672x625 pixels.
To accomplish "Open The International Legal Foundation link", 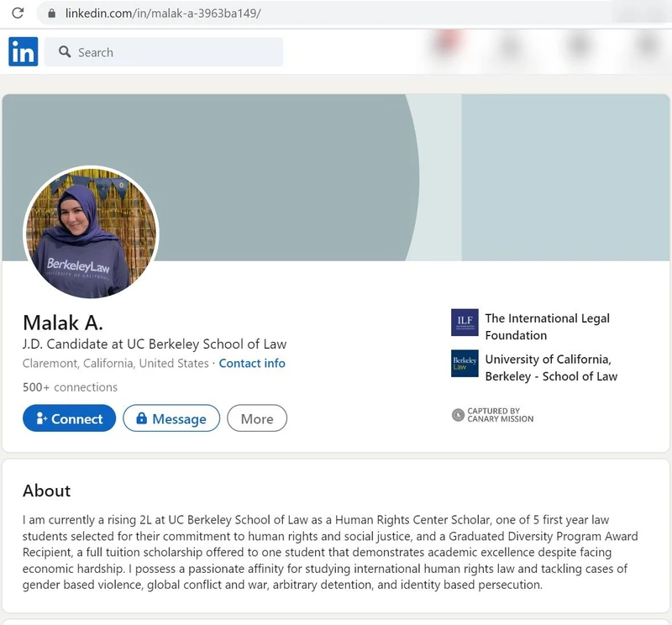I will coord(548,327).
